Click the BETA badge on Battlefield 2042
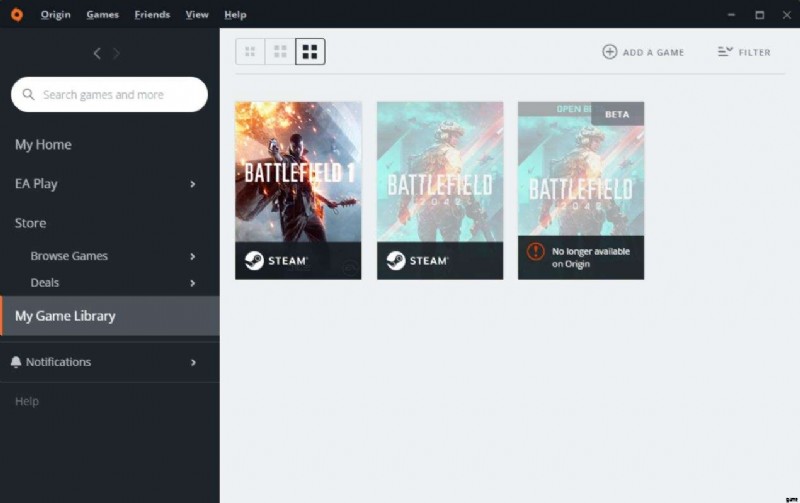The image size is (800, 503). tap(617, 114)
